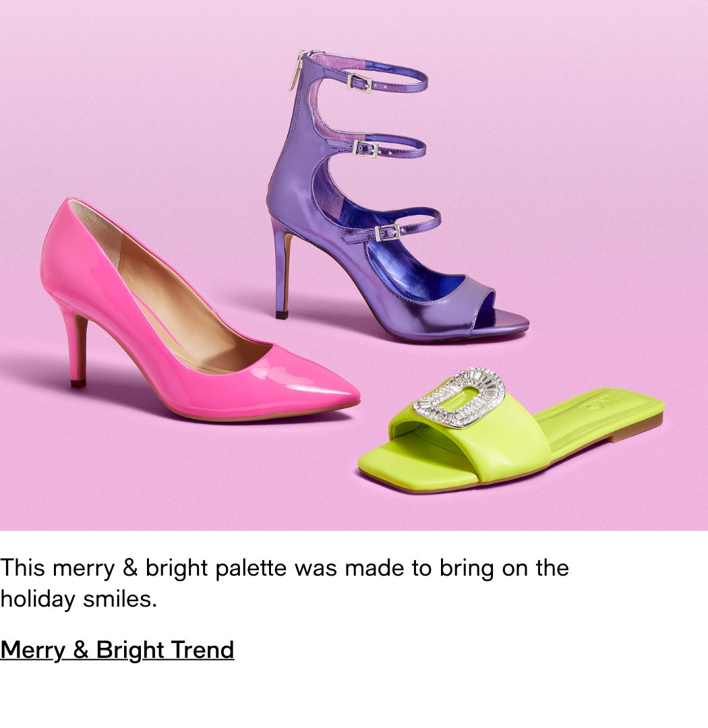Click the middle strap buckle of purple heel

click(x=365, y=149)
